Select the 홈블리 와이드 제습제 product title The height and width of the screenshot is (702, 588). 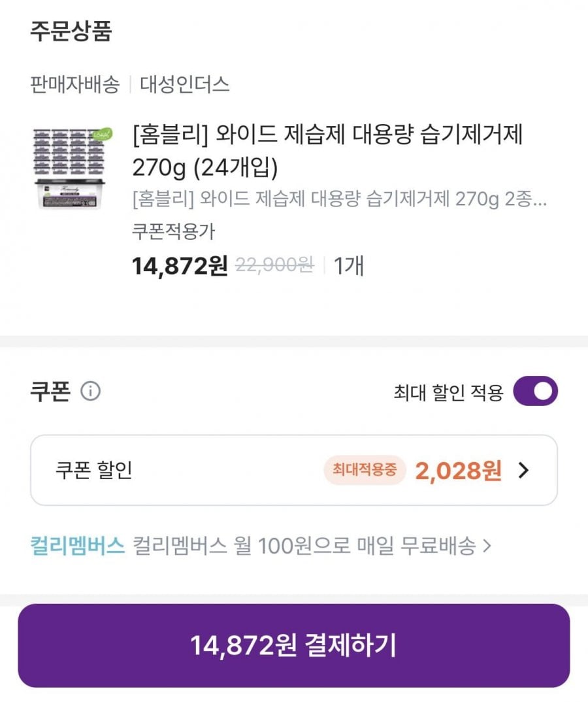[x=327, y=150]
